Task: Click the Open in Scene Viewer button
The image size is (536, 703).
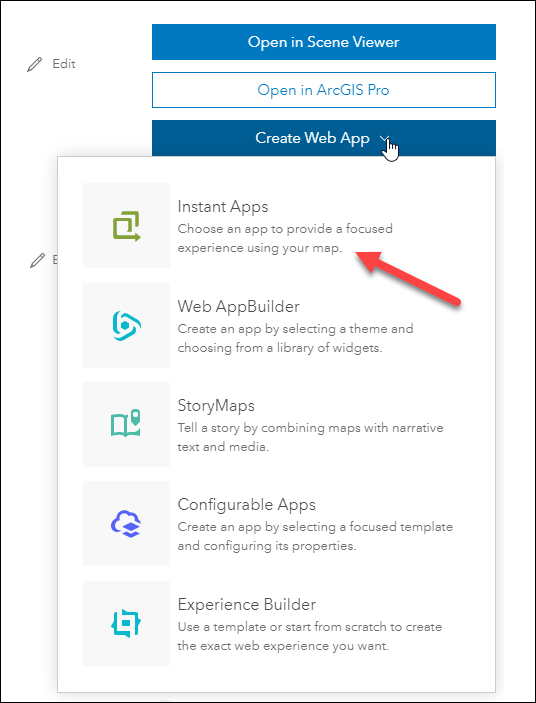Action: [x=324, y=42]
